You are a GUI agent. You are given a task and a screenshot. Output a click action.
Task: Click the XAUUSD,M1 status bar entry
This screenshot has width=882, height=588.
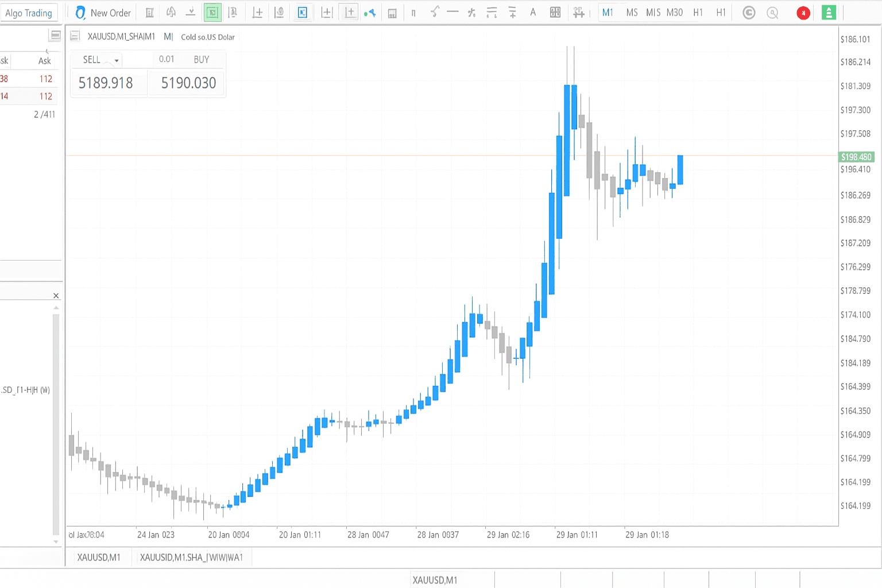tap(435, 580)
